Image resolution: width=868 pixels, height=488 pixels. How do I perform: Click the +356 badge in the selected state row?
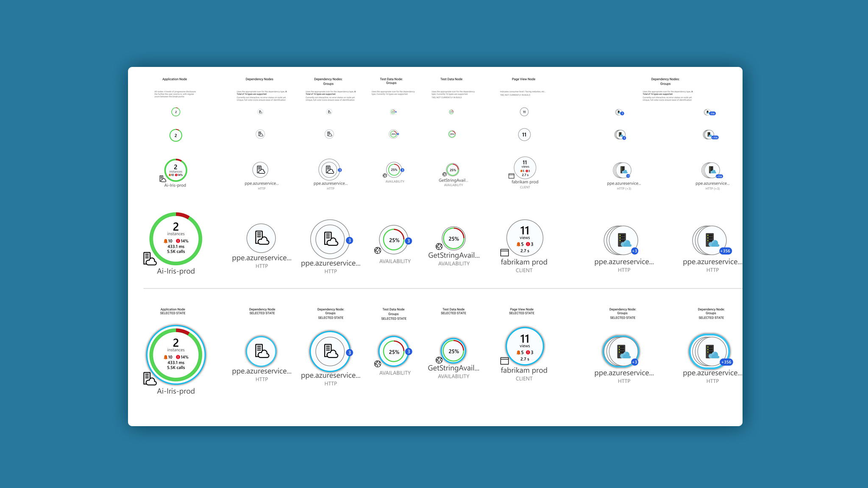726,362
